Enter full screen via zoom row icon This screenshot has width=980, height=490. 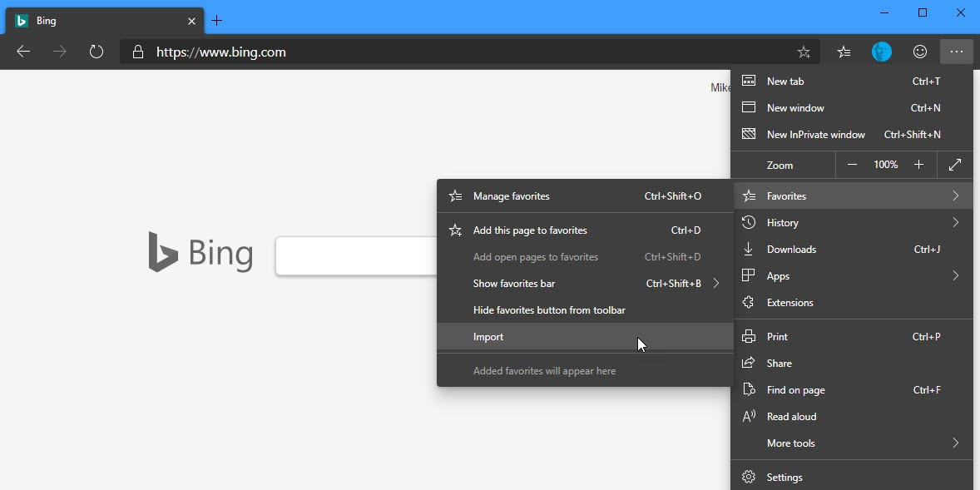pos(955,165)
